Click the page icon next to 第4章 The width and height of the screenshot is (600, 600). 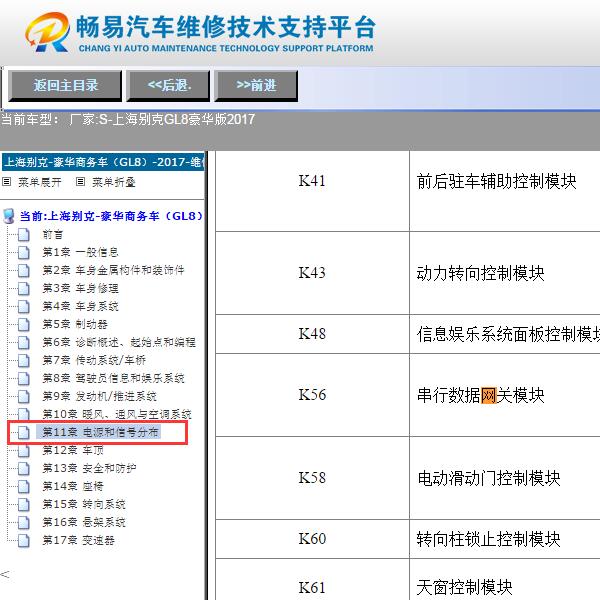(24, 306)
